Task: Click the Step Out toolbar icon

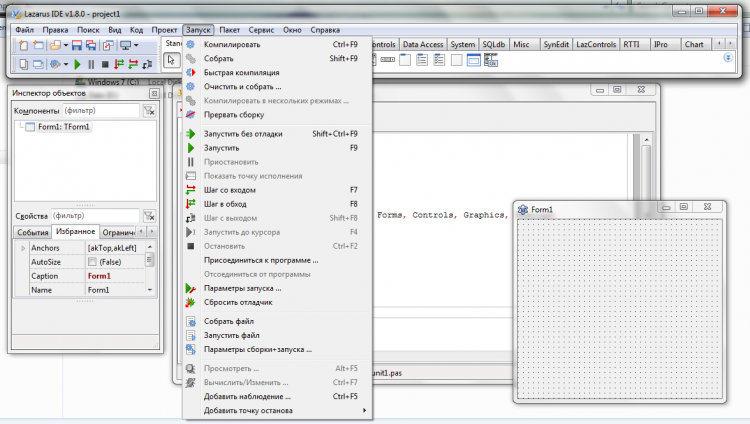Action: 147,64
